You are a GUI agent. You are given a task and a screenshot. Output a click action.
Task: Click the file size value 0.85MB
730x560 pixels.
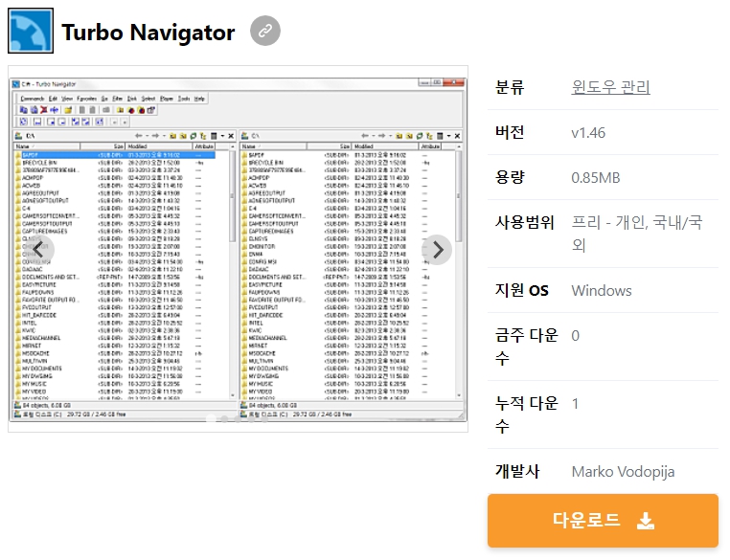coord(596,178)
